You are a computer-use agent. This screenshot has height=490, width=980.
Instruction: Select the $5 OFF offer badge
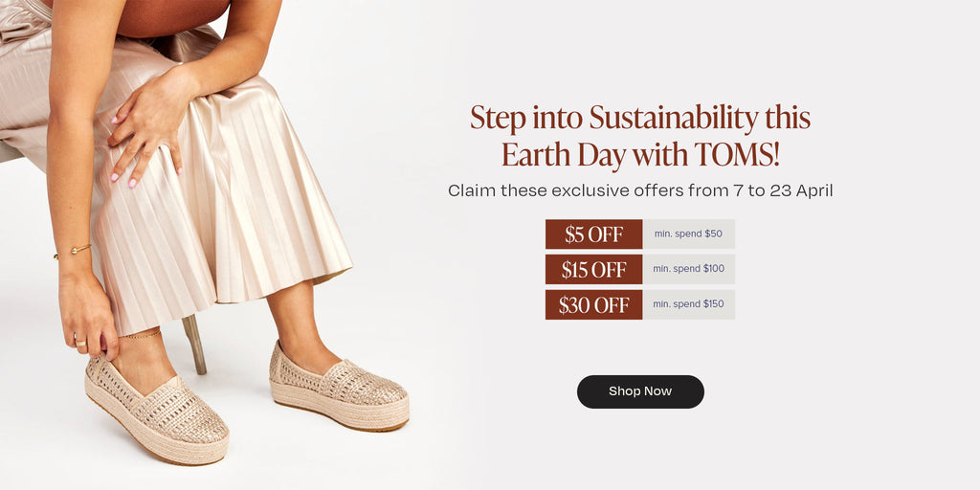(x=593, y=234)
